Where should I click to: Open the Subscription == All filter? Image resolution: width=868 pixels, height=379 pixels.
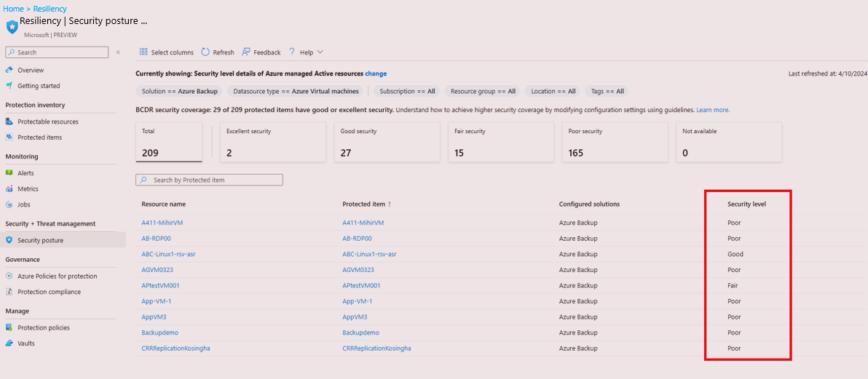[x=407, y=92]
